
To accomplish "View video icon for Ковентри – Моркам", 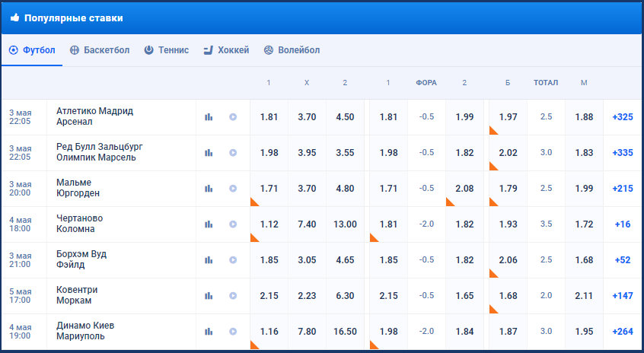I will [x=233, y=295].
